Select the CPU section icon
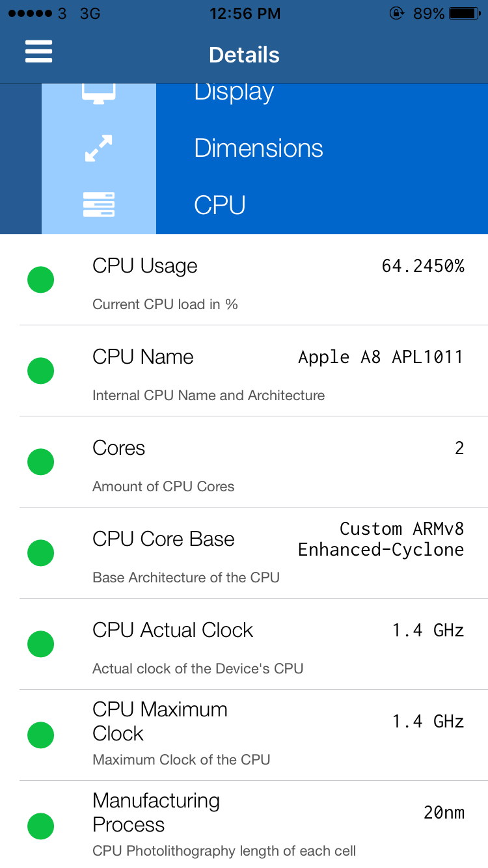This screenshot has width=488, height=868. point(98,204)
